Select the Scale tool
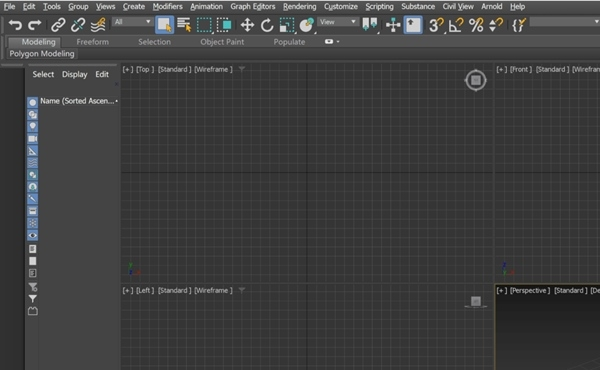Viewport: 600px width, 370px height. click(x=287, y=25)
